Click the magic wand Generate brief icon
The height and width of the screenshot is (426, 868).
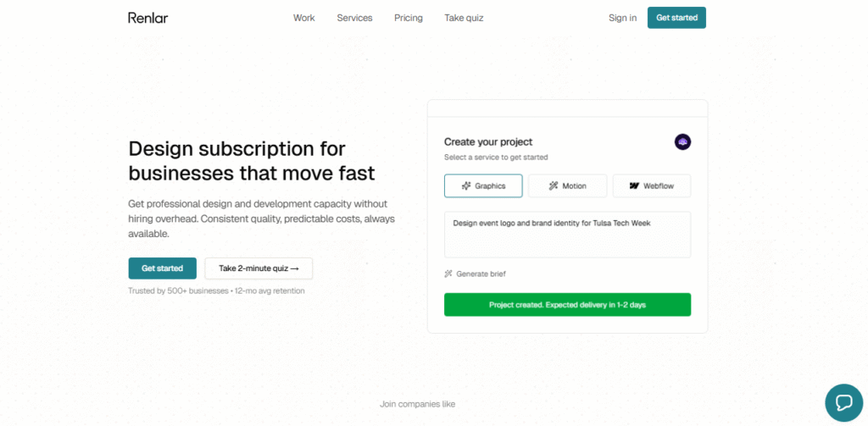pos(448,274)
